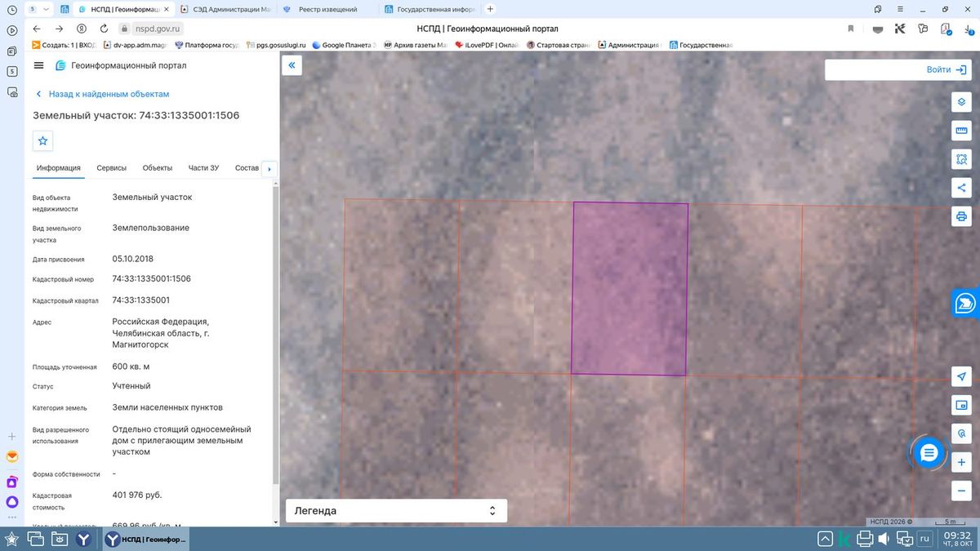
Task: Open the overview mini-map tool
Action: click(x=961, y=405)
